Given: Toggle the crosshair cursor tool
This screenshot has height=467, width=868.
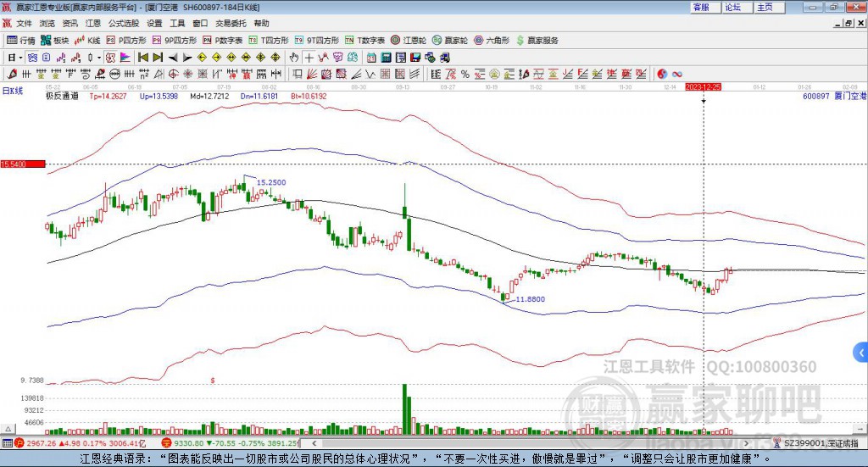Looking at the screenshot, I should click(309, 58).
